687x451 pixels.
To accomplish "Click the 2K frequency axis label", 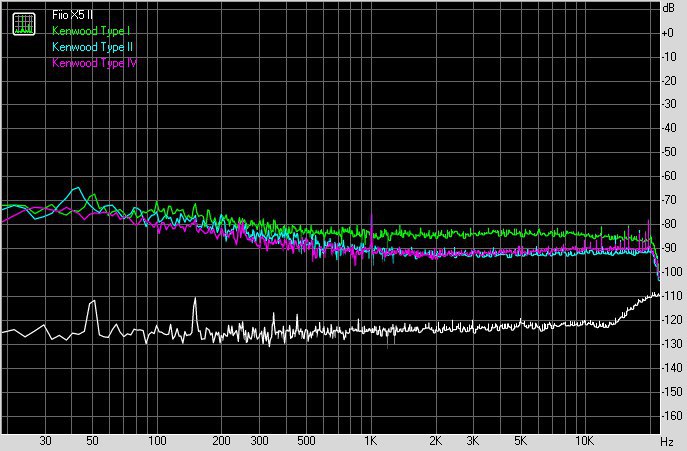I will pyautogui.click(x=435, y=441).
